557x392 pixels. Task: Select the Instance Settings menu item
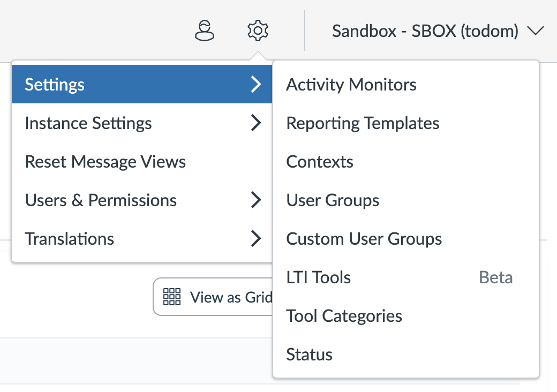88,123
